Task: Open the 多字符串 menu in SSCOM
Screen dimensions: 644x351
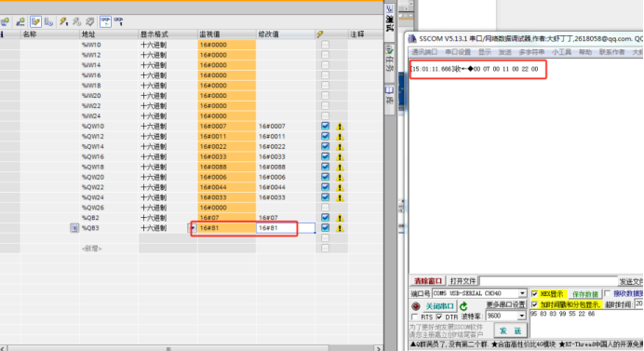Action: click(531, 52)
